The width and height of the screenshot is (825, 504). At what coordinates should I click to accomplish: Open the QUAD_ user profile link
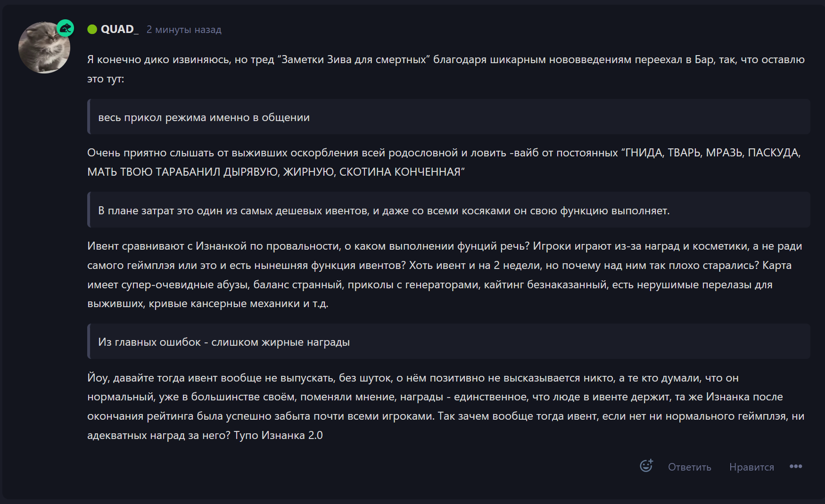click(119, 29)
